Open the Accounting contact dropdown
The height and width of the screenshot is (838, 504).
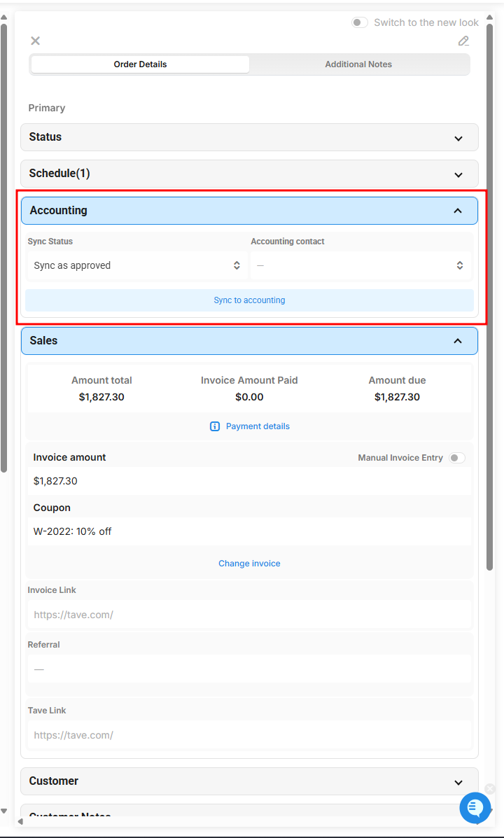[x=360, y=265]
